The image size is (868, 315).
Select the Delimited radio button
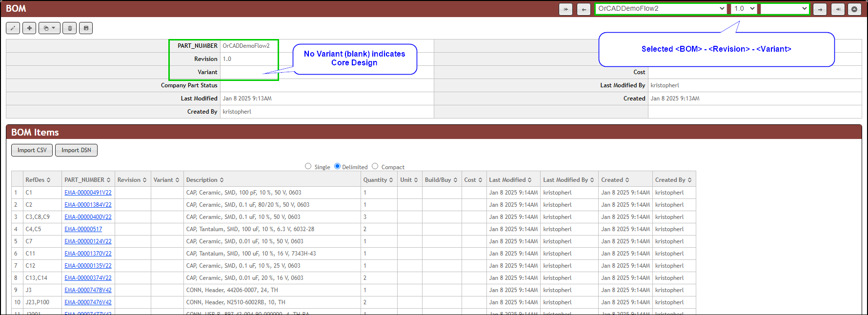(337, 166)
